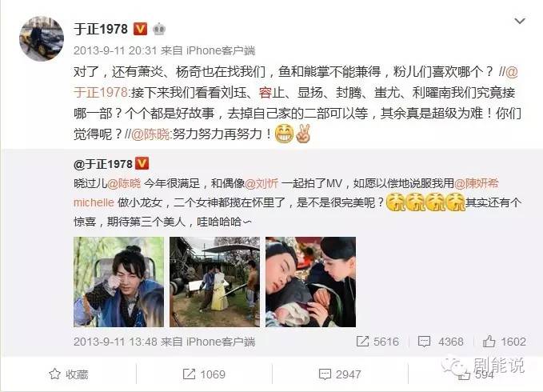Open the quoted @于正1978 author name
Viewport: 543px width, 392px height.
tap(103, 164)
